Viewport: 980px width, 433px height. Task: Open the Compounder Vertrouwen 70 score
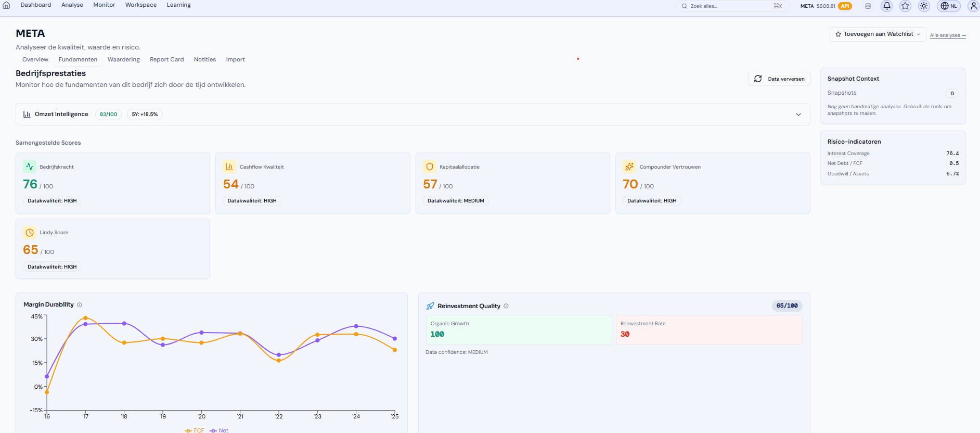pos(713,183)
